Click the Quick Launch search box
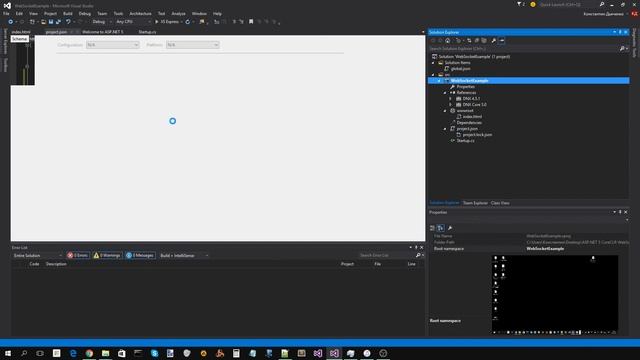This screenshot has width=640, height=360. pos(569,4)
